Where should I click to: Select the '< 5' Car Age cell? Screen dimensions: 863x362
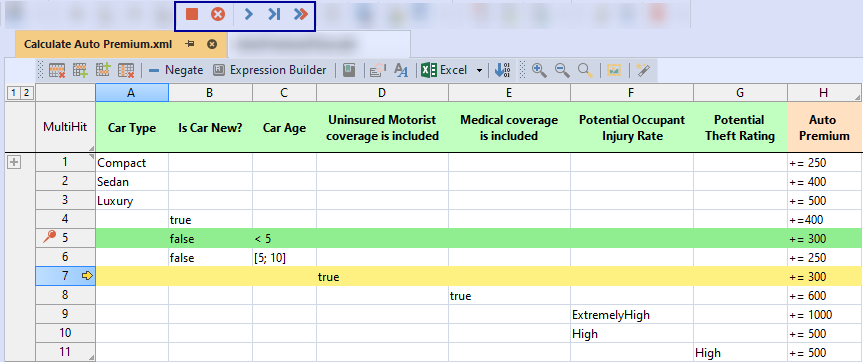coord(284,239)
